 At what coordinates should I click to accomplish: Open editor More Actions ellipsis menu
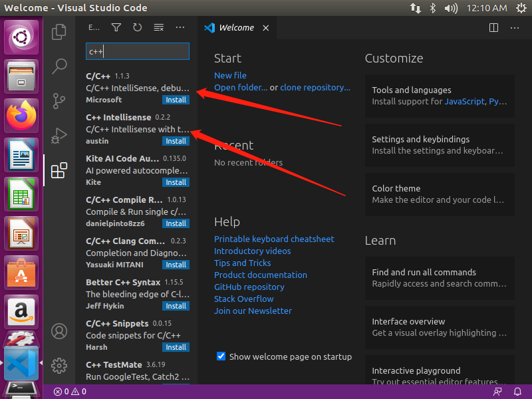pyautogui.click(x=514, y=27)
